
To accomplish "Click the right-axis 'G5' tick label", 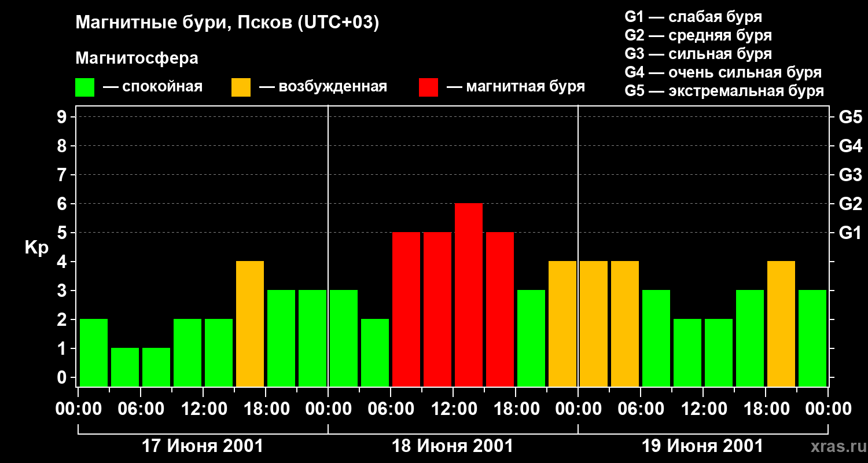I will (x=850, y=117).
